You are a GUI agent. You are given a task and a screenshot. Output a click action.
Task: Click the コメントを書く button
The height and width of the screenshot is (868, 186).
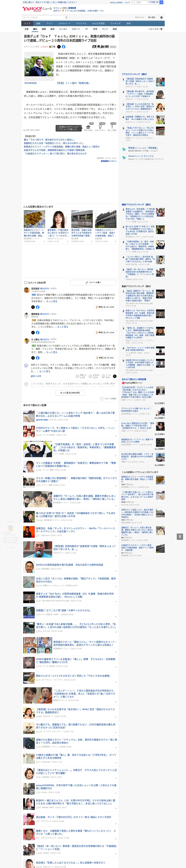pyautogui.click(x=93, y=282)
